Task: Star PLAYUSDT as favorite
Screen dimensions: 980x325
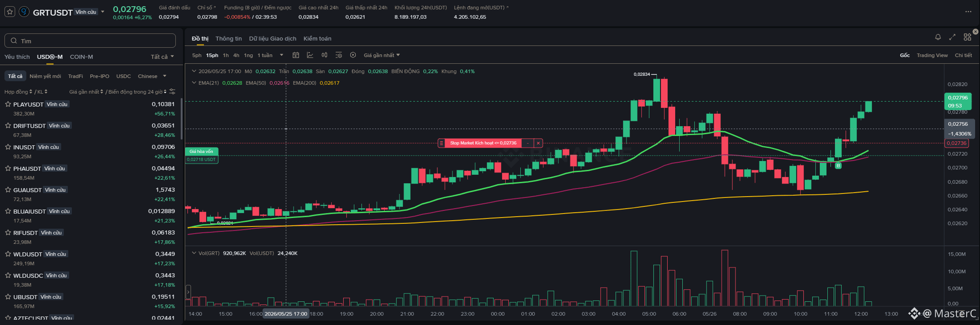Action: tap(8, 104)
